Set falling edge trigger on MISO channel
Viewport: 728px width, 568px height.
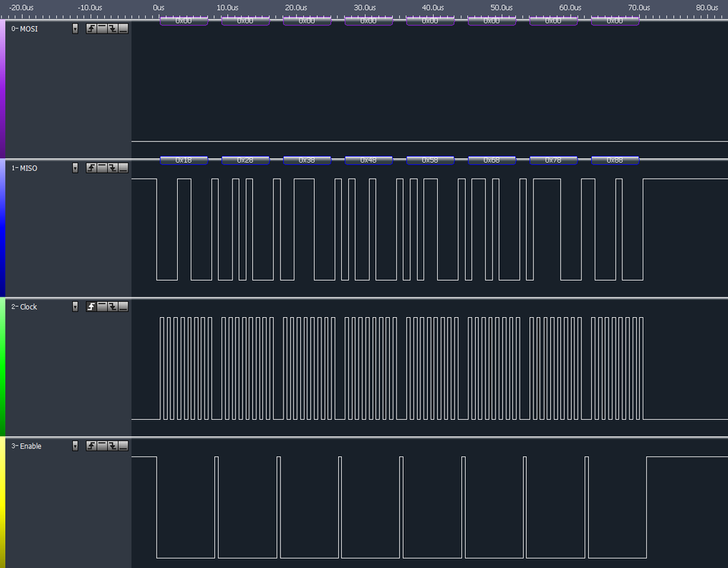coord(111,167)
